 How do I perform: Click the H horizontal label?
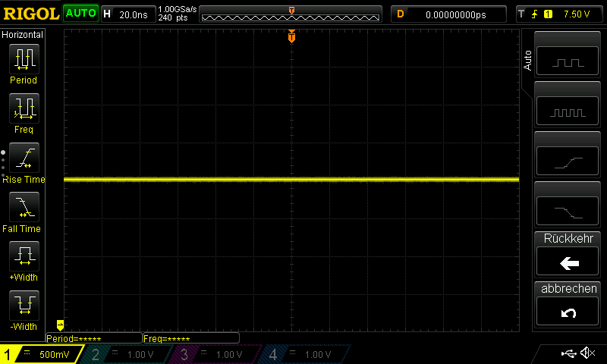(x=107, y=14)
